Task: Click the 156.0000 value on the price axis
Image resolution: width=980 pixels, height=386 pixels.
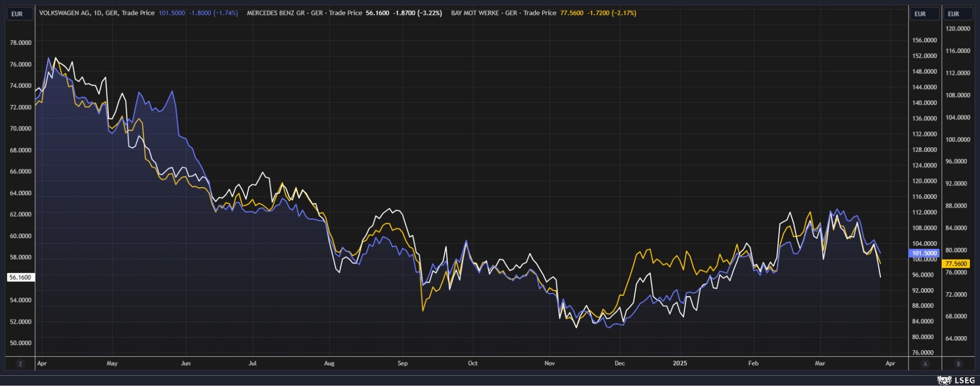Action: tap(924, 40)
